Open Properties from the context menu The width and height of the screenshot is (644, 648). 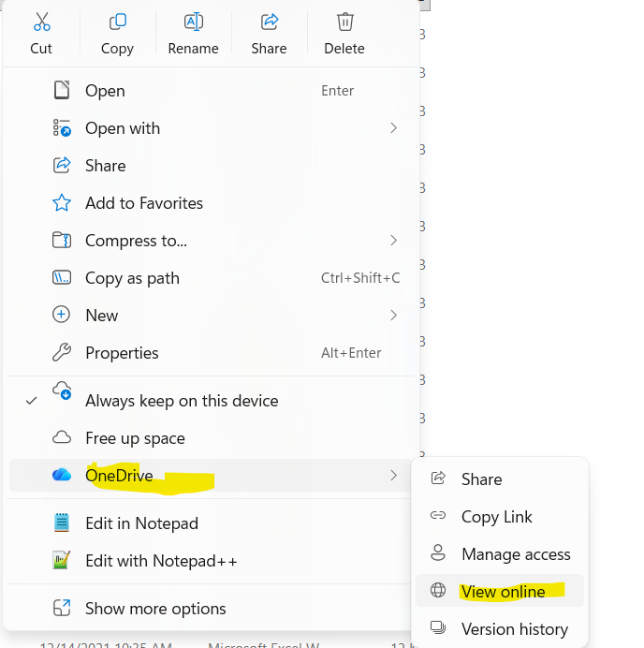[211, 352]
